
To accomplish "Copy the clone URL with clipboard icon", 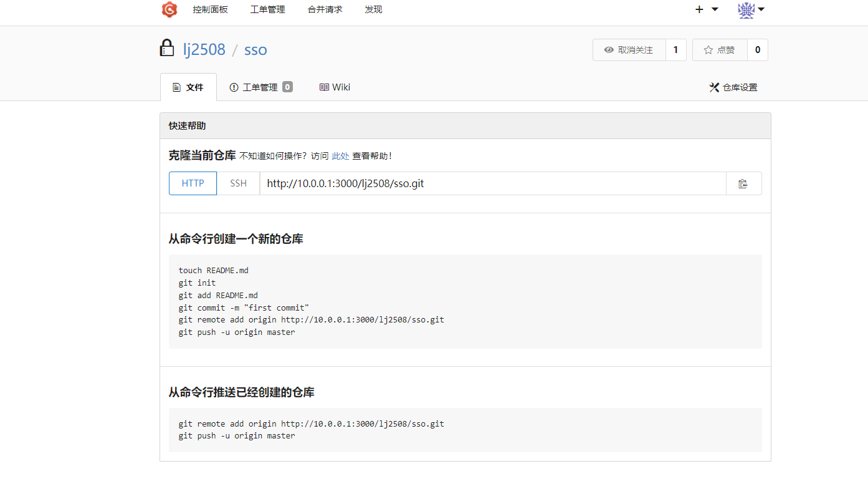I will coord(743,183).
